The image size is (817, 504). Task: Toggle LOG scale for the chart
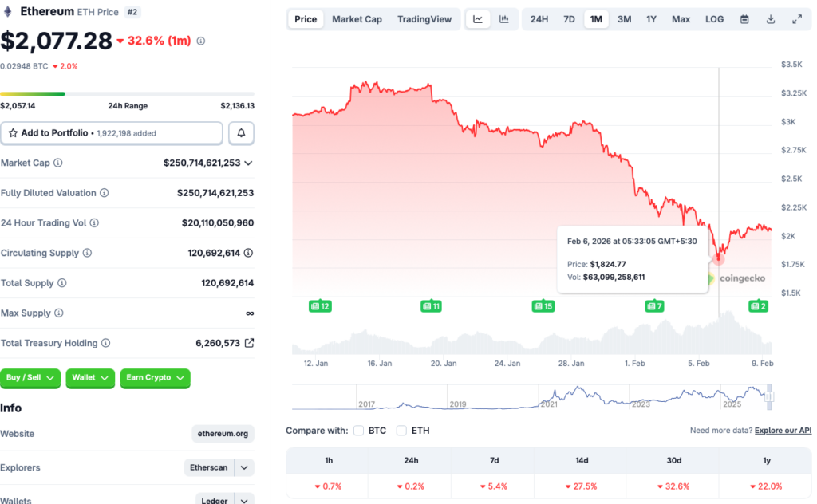pos(714,18)
